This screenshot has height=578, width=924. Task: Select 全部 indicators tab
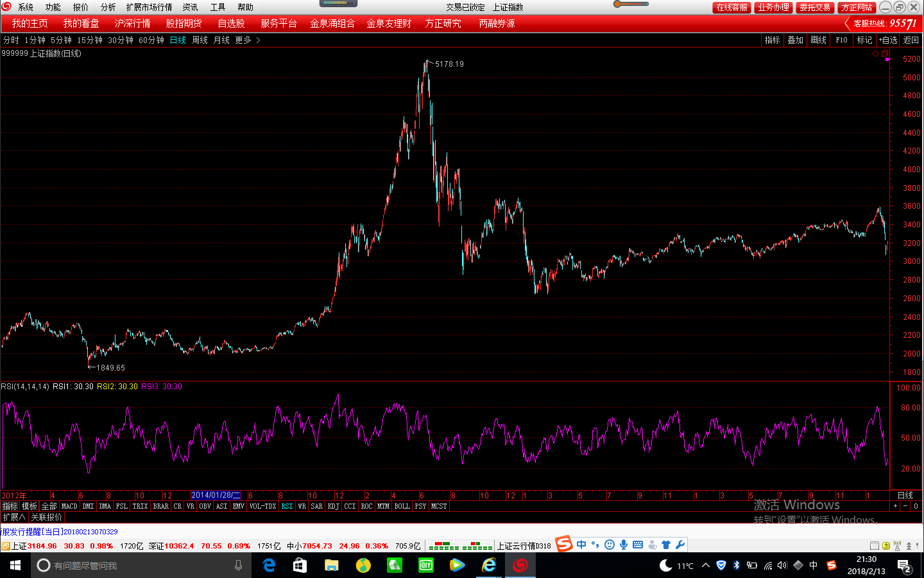click(x=49, y=506)
